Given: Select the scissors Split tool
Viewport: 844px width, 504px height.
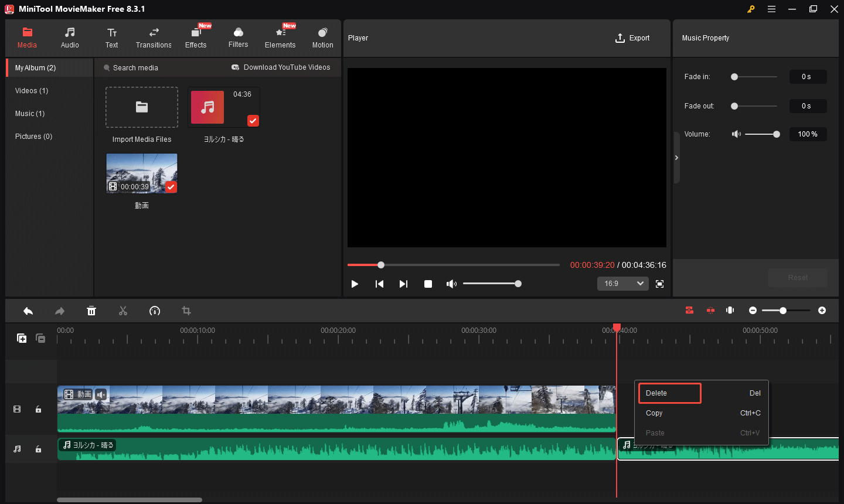Looking at the screenshot, I should (123, 311).
